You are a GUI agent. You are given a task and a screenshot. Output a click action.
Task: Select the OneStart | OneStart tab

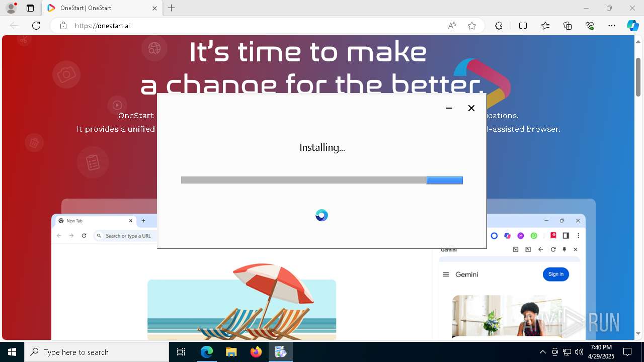click(102, 8)
